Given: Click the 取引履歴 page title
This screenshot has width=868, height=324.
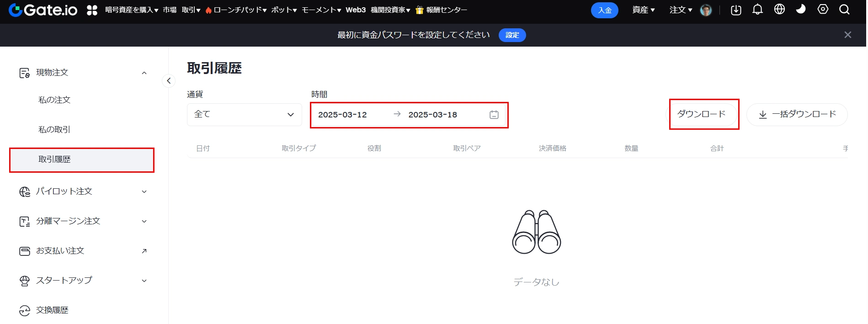Looking at the screenshot, I should (x=214, y=68).
